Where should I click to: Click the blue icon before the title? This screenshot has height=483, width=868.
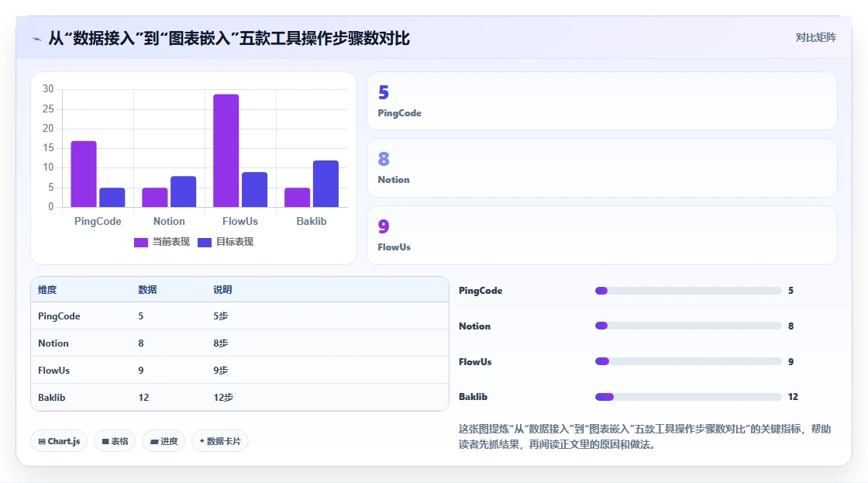click(36, 39)
